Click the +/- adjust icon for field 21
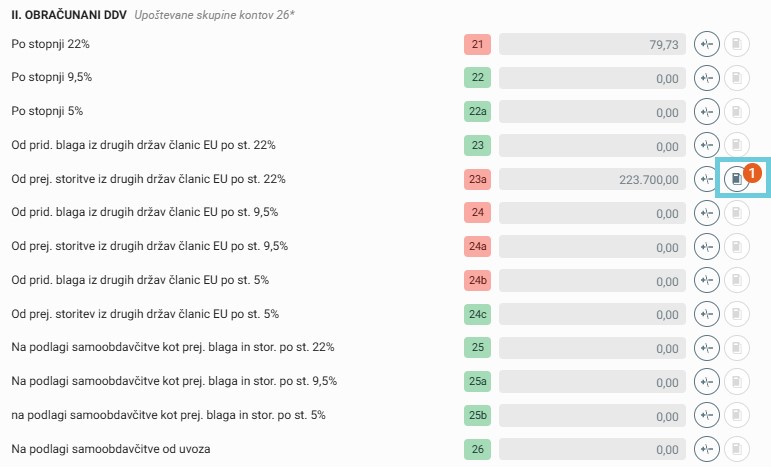The image size is (771, 467). (x=707, y=45)
